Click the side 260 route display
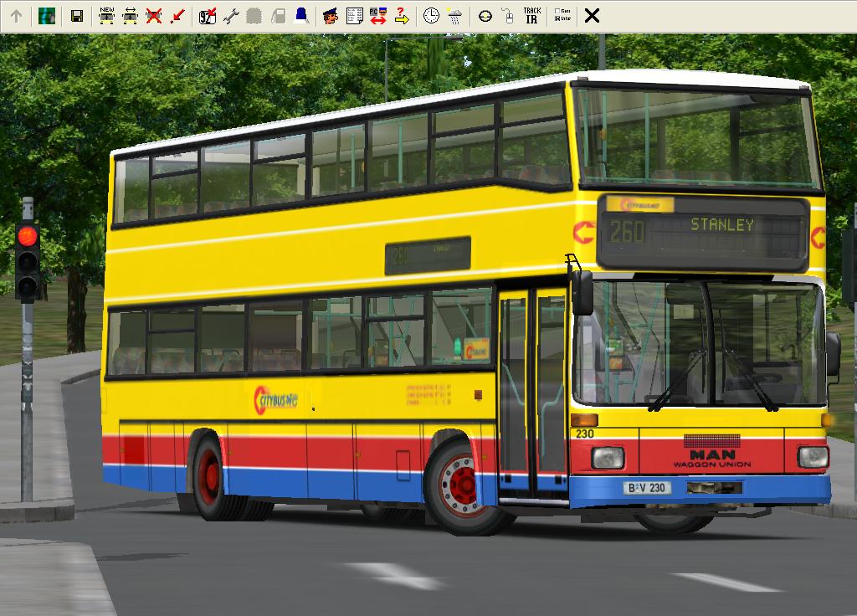This screenshot has width=857, height=616. (428, 255)
